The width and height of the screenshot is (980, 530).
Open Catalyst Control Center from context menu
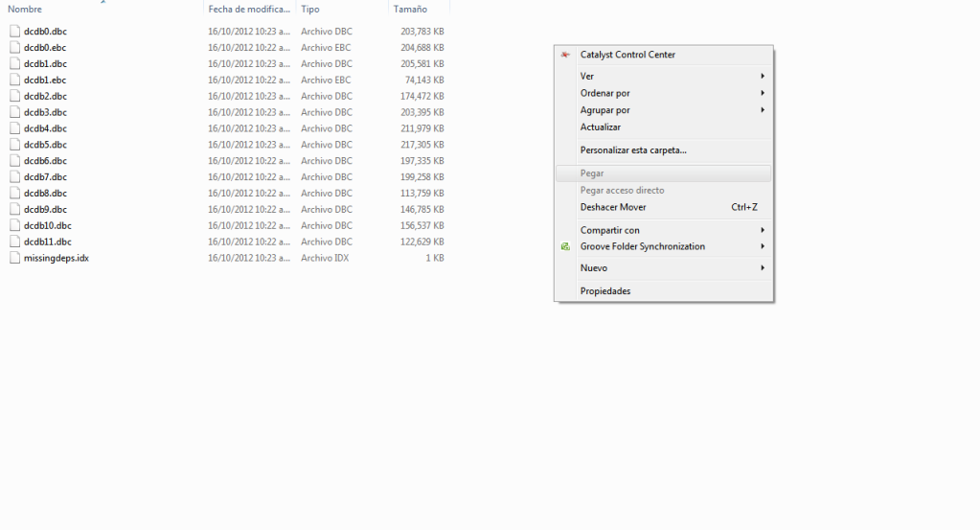tap(664, 55)
